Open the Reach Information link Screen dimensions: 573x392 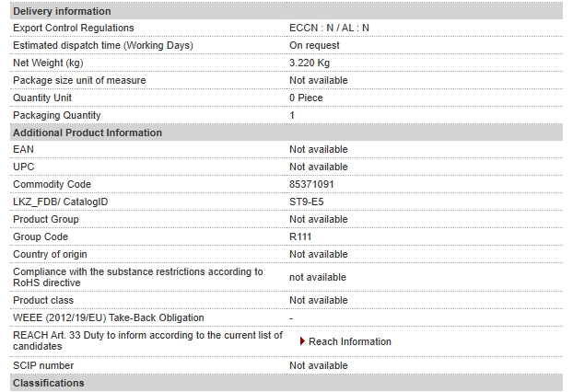point(350,341)
